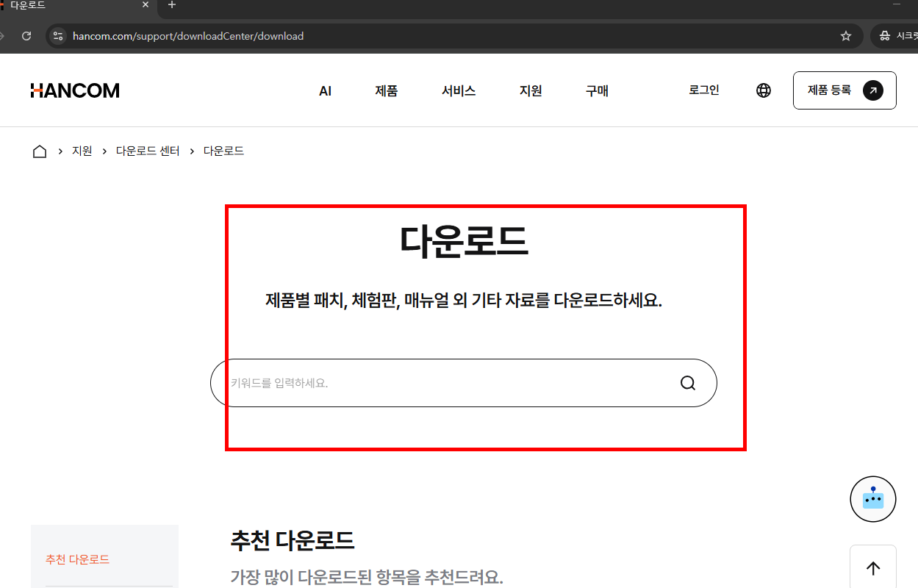Click the home icon in the breadcrumb
The width and height of the screenshot is (918, 588).
[40, 151]
